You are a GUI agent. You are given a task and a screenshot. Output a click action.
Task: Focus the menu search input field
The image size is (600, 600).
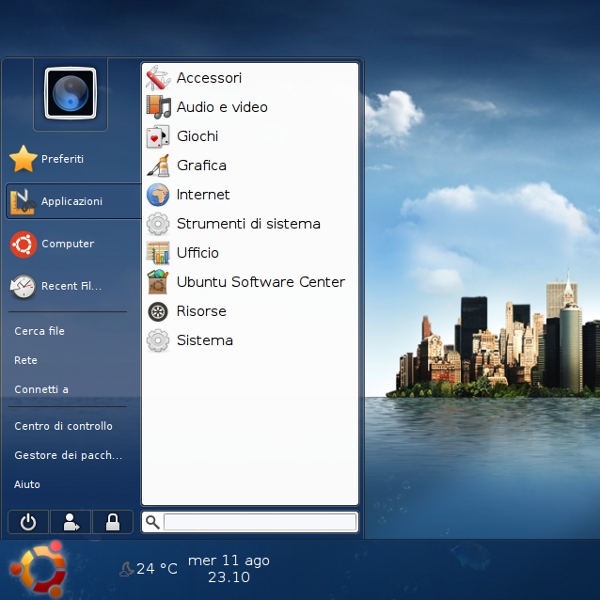pyautogui.click(x=260, y=522)
